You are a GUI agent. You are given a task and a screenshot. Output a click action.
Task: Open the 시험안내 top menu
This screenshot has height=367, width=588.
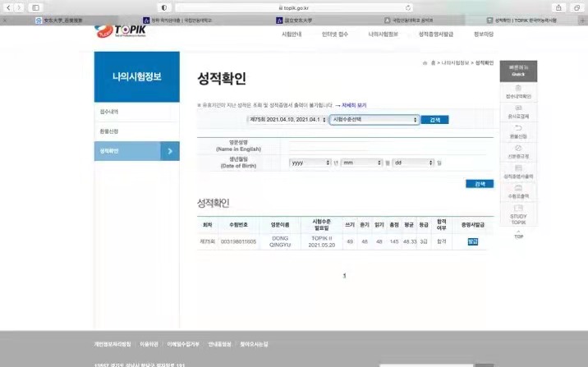click(x=292, y=34)
